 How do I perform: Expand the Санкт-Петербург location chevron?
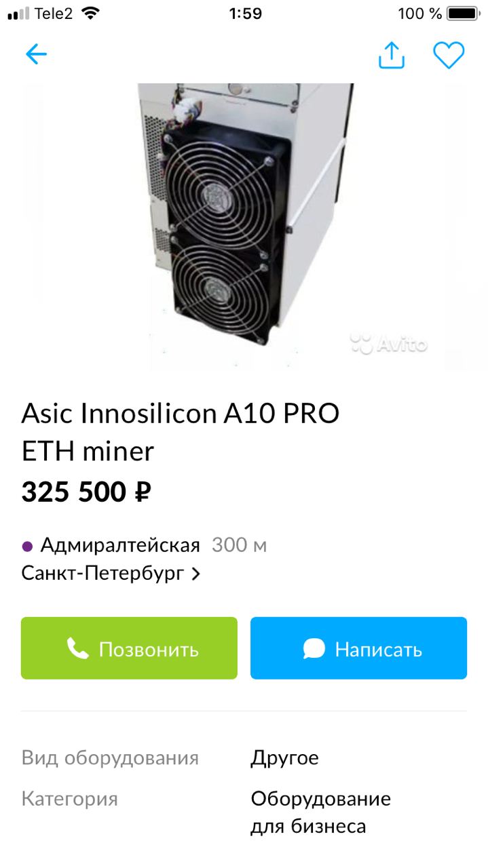[x=196, y=574]
